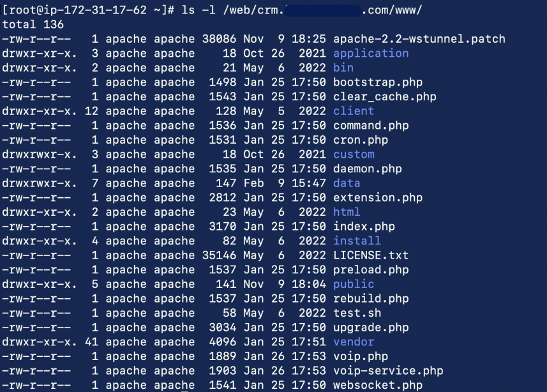Click the application directory name

click(371, 54)
